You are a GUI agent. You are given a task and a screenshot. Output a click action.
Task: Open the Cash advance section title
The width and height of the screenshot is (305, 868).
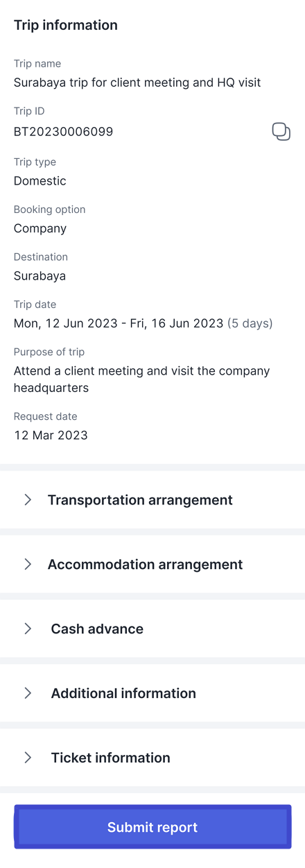97,629
